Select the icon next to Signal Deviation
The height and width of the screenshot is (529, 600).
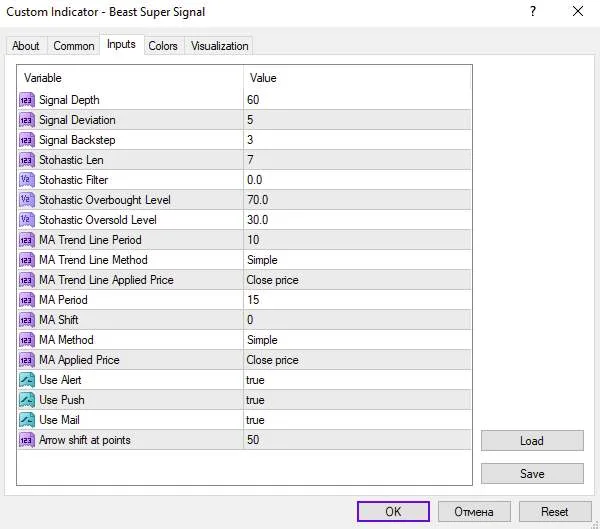(x=27, y=120)
